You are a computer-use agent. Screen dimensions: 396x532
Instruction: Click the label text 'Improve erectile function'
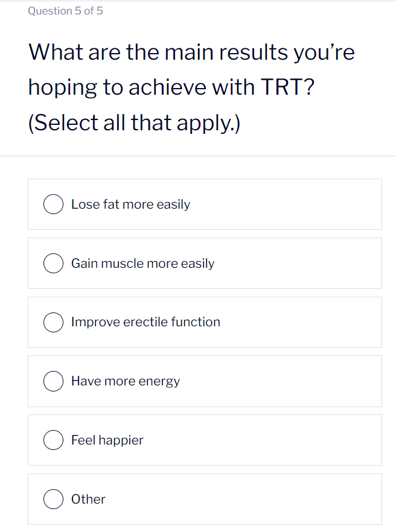pyautogui.click(x=145, y=322)
